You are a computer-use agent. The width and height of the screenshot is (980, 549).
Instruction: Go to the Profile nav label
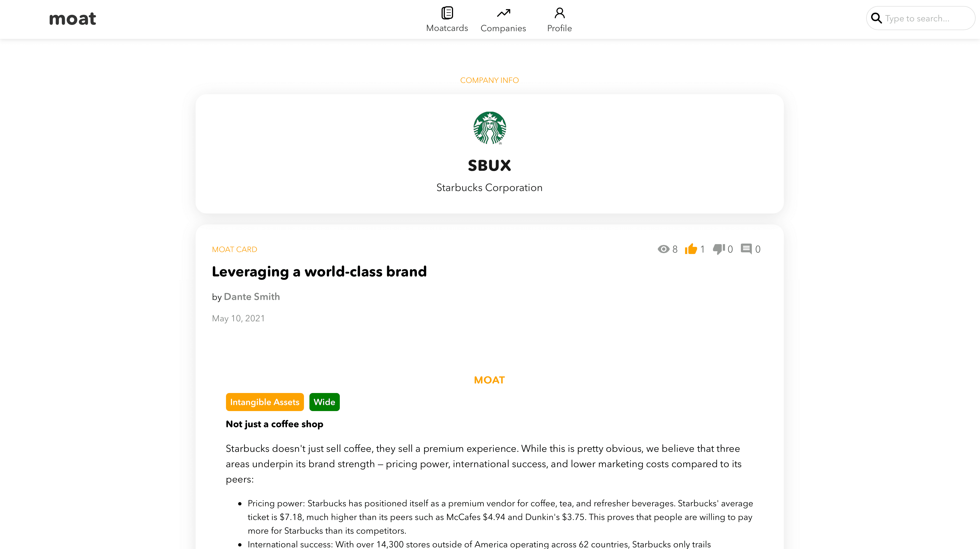[x=559, y=28]
